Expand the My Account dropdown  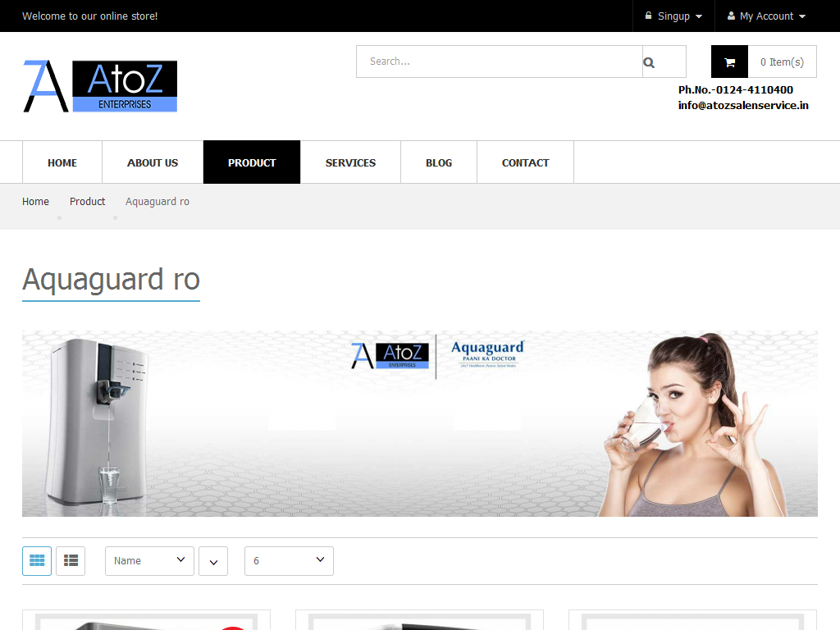(x=766, y=16)
